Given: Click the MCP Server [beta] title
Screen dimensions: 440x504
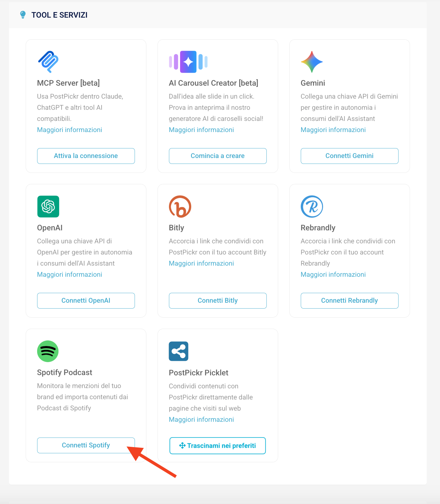Looking at the screenshot, I should pyautogui.click(x=68, y=83).
